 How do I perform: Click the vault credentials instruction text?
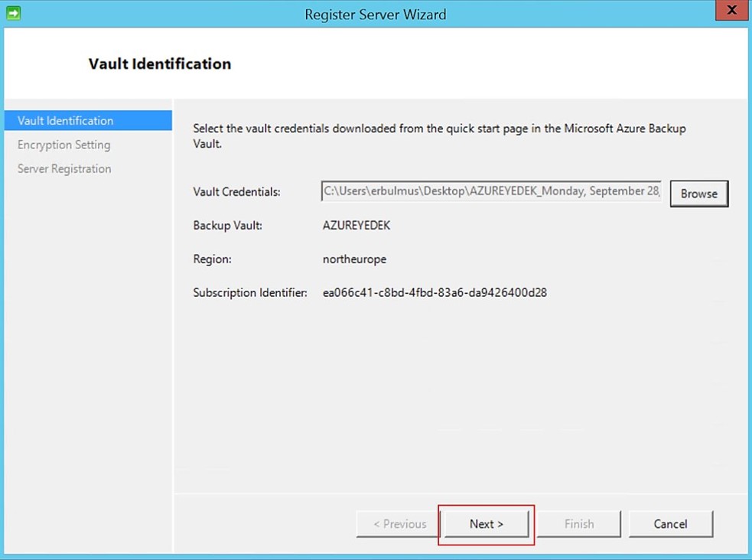coord(439,136)
